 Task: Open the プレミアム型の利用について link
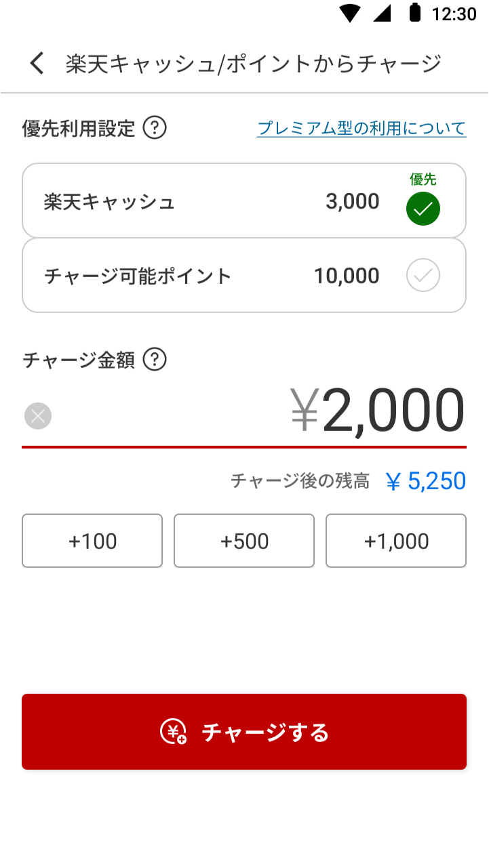click(x=361, y=128)
